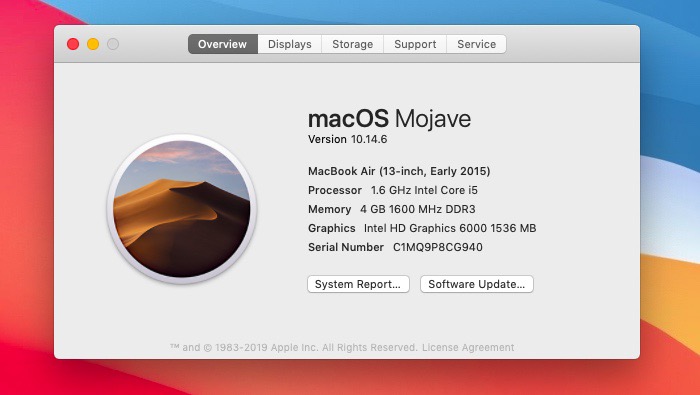Screen dimensions: 700x395
Task: Click the disabled gray zoom button
Action: point(113,44)
